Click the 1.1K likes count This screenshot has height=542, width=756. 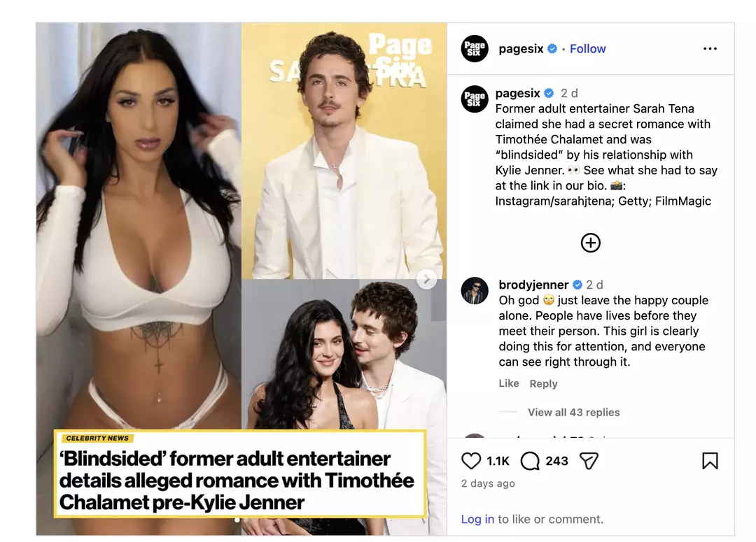pos(498,461)
